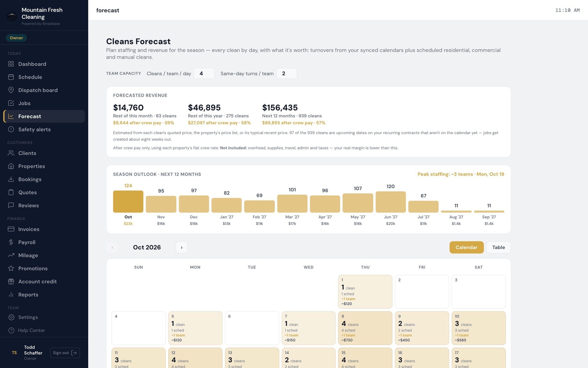Viewport: 588px width, 368px height.
Task: Click the TS user avatar
Action: coord(14,353)
